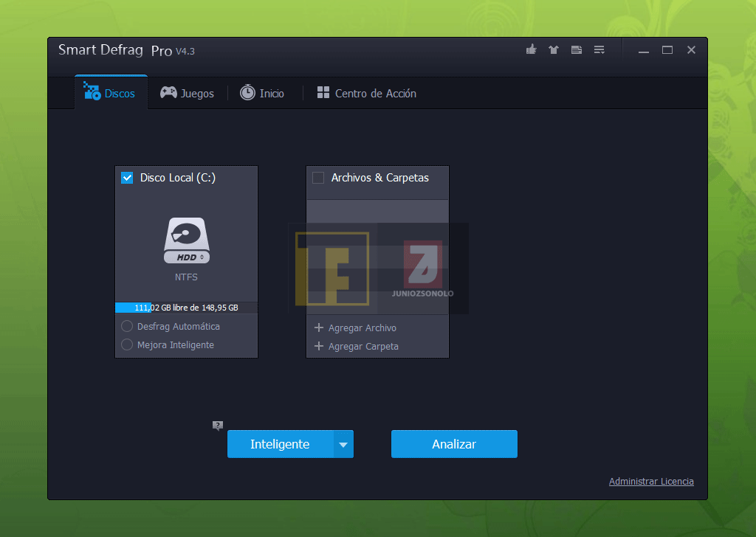Open the Administrar Licencia link
This screenshot has height=537, width=756.
click(x=651, y=481)
